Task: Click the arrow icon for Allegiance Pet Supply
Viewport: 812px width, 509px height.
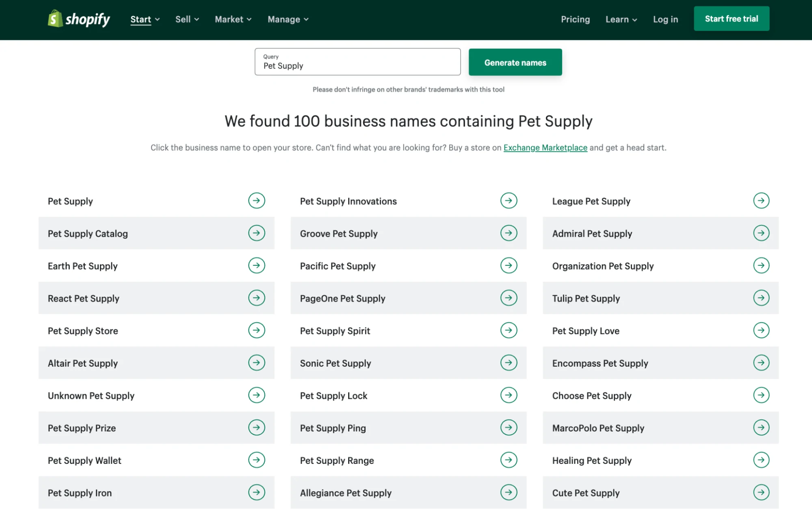Action: [x=508, y=492]
